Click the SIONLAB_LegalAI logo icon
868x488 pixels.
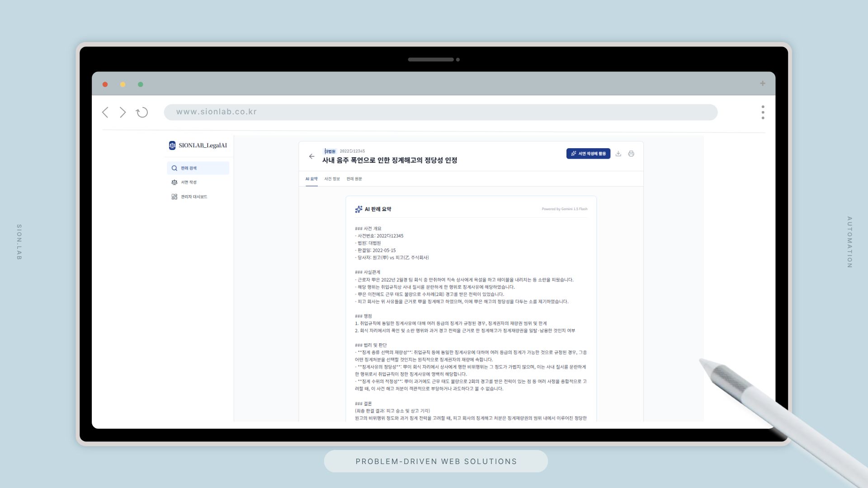[x=172, y=145]
